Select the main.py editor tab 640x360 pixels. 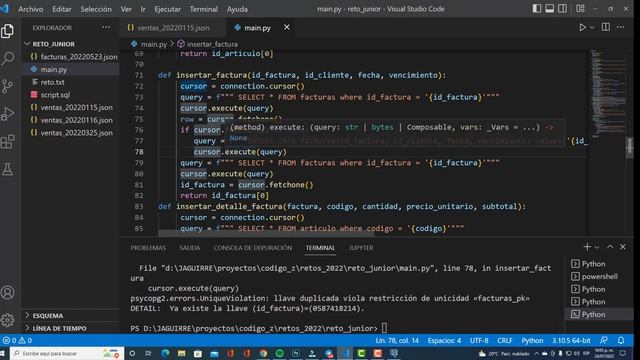pyautogui.click(x=257, y=28)
